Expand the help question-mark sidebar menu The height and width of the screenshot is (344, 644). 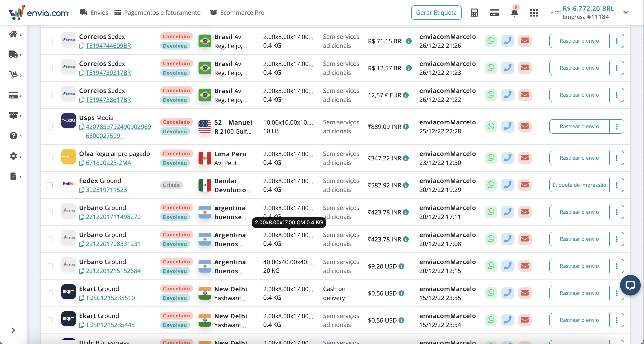click(15, 136)
